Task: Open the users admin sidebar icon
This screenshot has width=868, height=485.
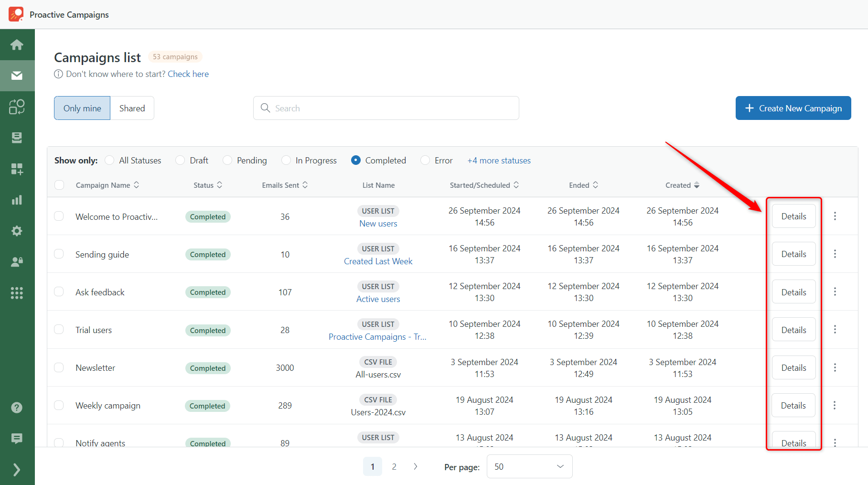Action: click(x=17, y=262)
